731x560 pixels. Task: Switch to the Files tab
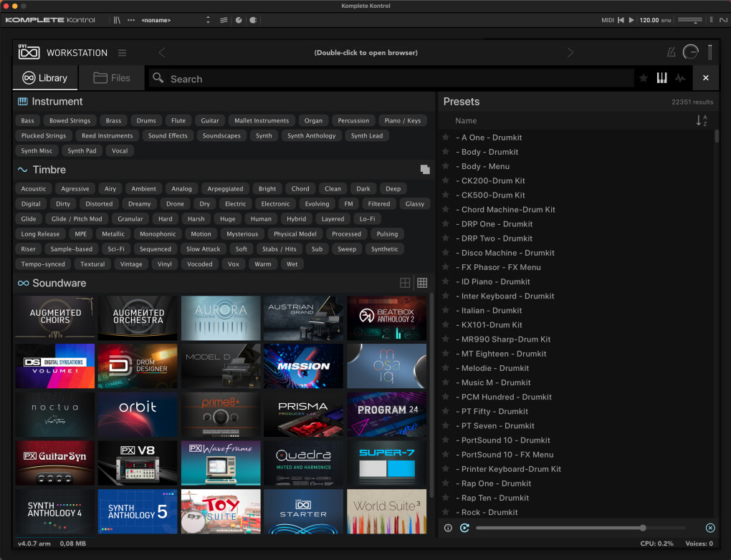point(111,78)
